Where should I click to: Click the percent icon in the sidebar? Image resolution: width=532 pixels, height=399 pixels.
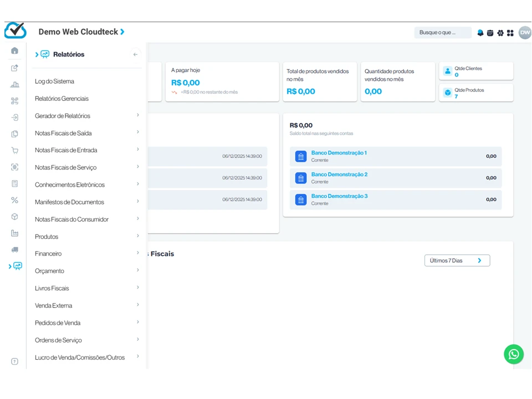point(15,200)
